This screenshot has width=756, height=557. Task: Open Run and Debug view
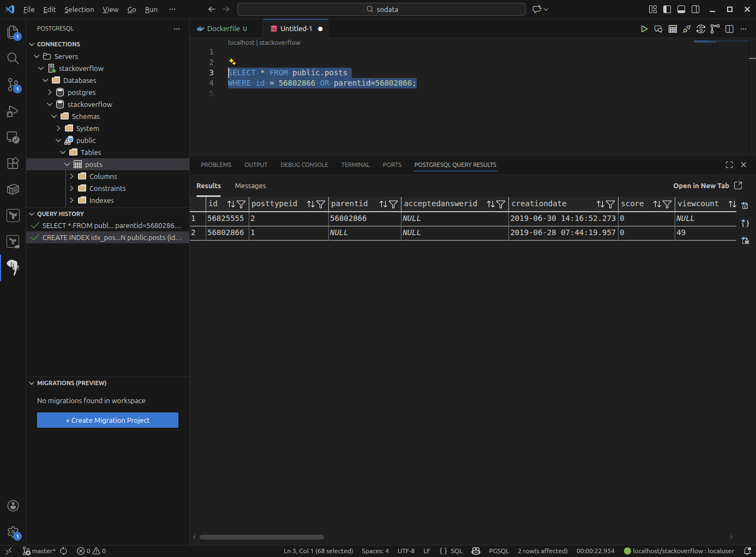click(13, 111)
